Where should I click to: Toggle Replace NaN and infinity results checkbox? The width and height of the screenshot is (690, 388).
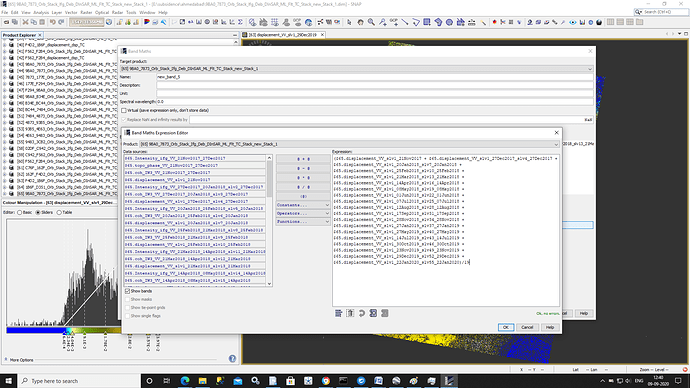click(x=124, y=120)
